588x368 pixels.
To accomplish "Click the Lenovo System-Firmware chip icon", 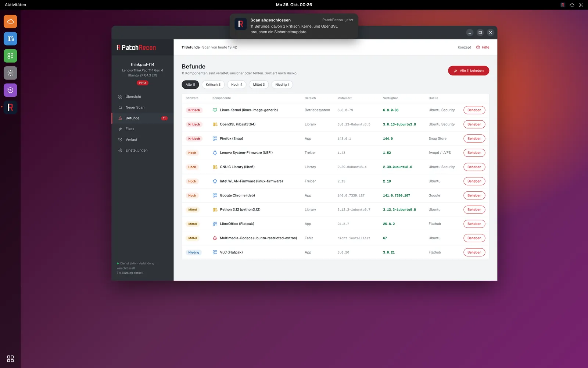I will pyautogui.click(x=215, y=153).
